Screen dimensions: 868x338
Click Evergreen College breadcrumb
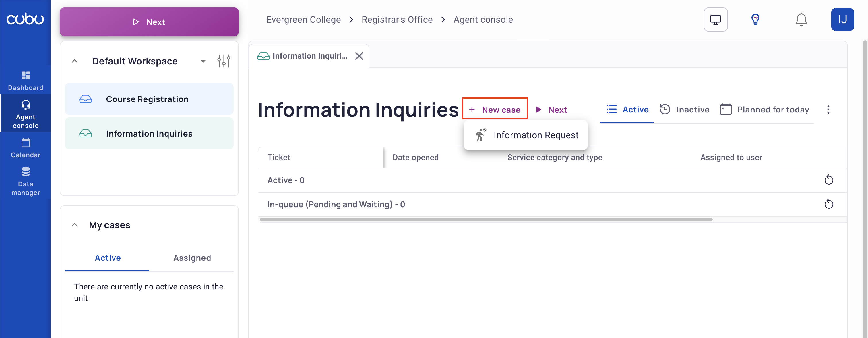[303, 20]
